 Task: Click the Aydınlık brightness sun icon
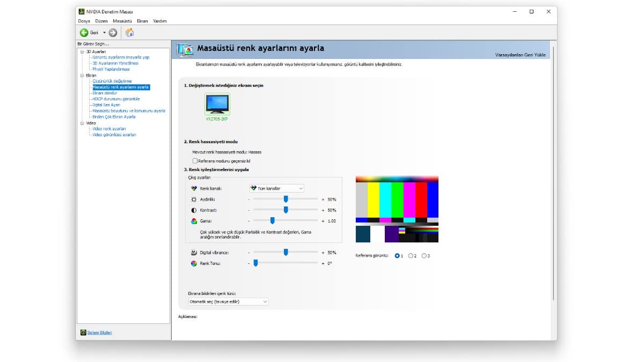(x=194, y=199)
